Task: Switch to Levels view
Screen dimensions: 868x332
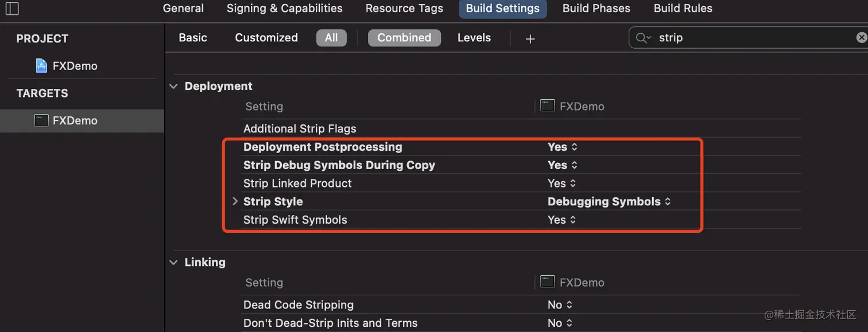Action: pos(474,38)
